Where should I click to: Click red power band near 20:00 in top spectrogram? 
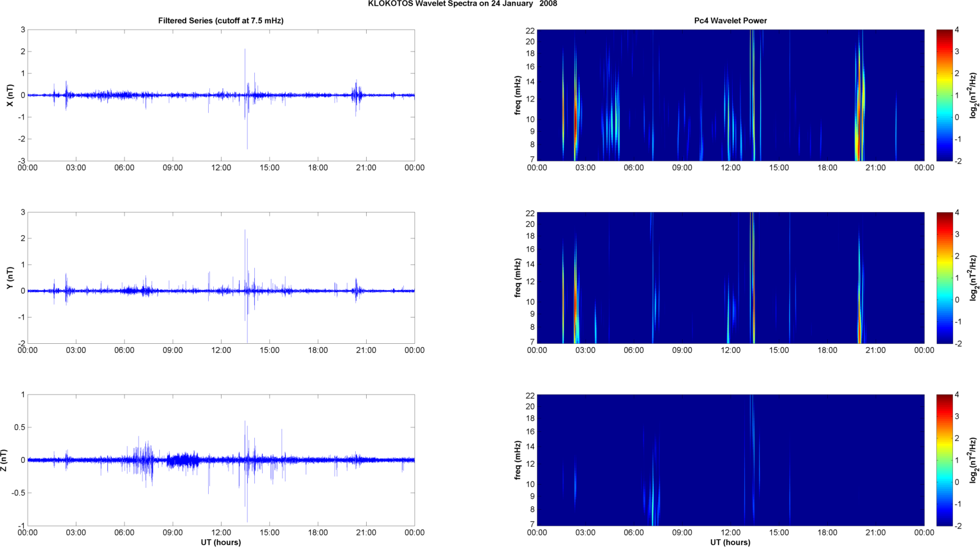858,129
